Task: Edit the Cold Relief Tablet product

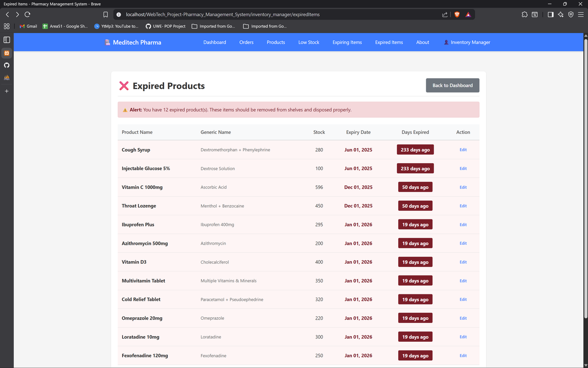Action: (463, 299)
